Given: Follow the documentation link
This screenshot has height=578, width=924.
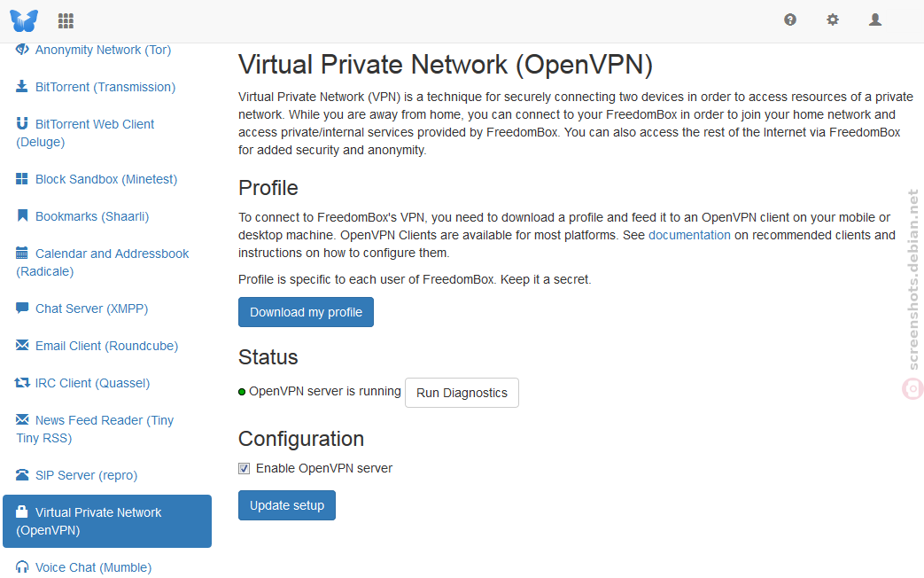Looking at the screenshot, I should [x=689, y=235].
